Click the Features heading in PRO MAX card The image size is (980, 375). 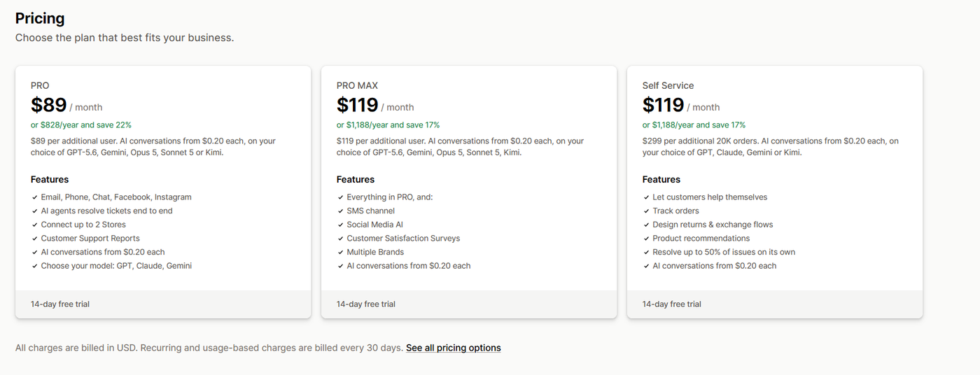click(356, 180)
